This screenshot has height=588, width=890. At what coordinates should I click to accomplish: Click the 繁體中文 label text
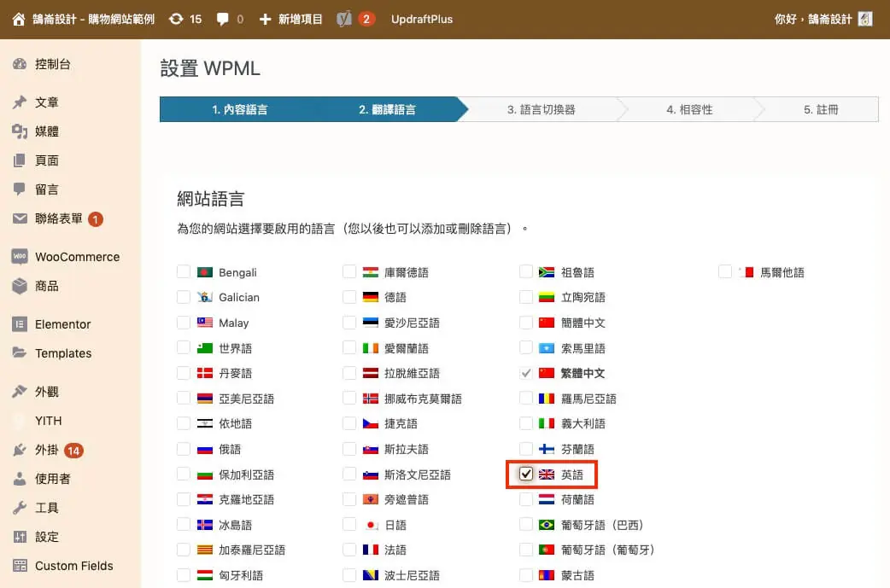tap(583, 373)
